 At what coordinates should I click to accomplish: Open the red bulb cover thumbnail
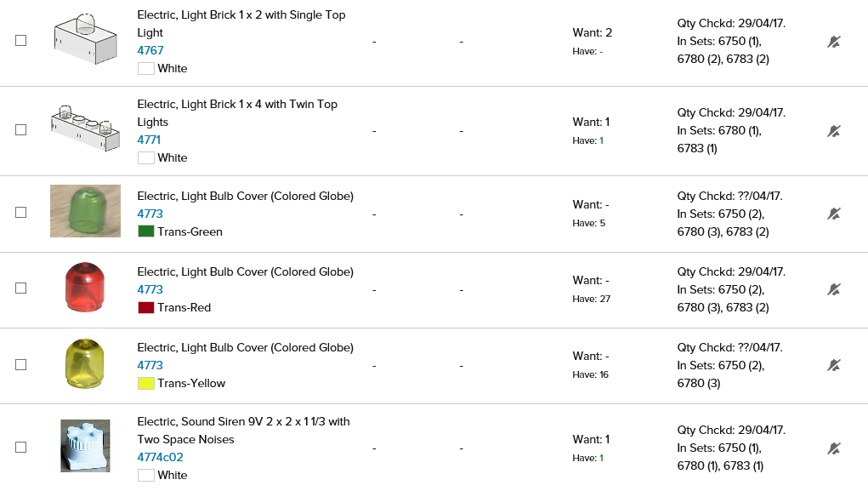(x=83, y=288)
